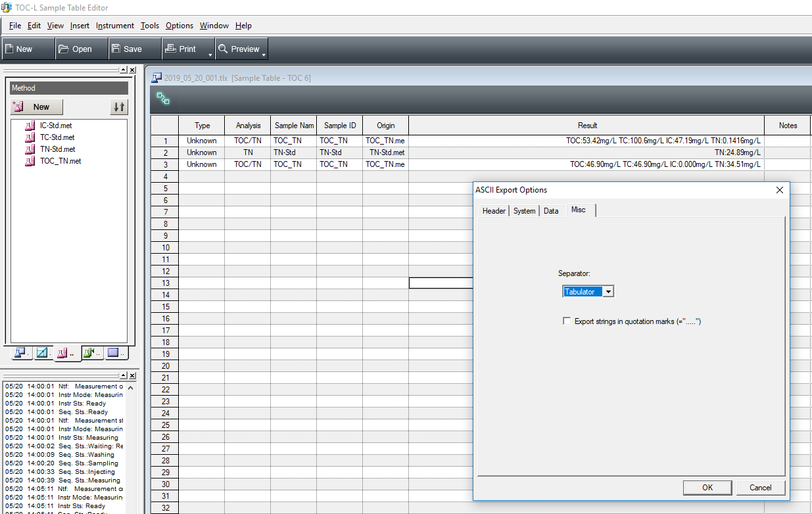
Task: Switch to the Data tab in ASCII Export Options
Action: click(x=552, y=210)
